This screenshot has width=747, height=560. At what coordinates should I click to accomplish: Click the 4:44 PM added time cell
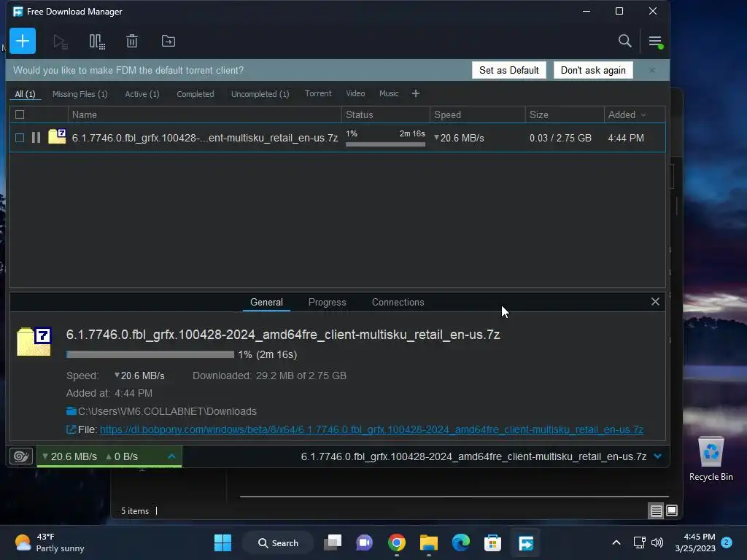626,138
